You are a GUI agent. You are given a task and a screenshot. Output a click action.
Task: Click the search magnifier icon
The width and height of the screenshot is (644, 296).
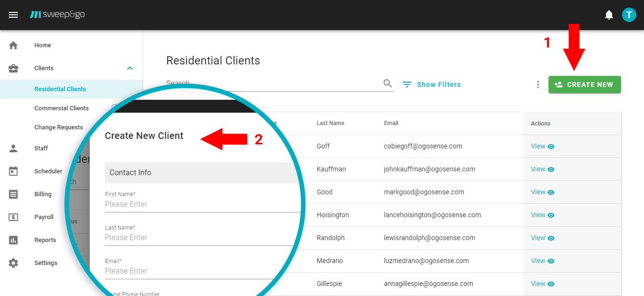pos(387,83)
